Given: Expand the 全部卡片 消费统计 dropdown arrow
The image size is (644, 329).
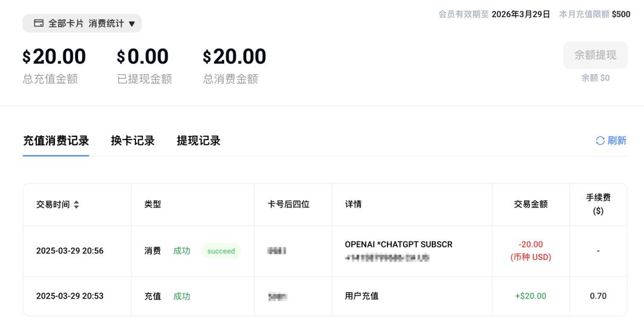Looking at the screenshot, I should [132, 24].
